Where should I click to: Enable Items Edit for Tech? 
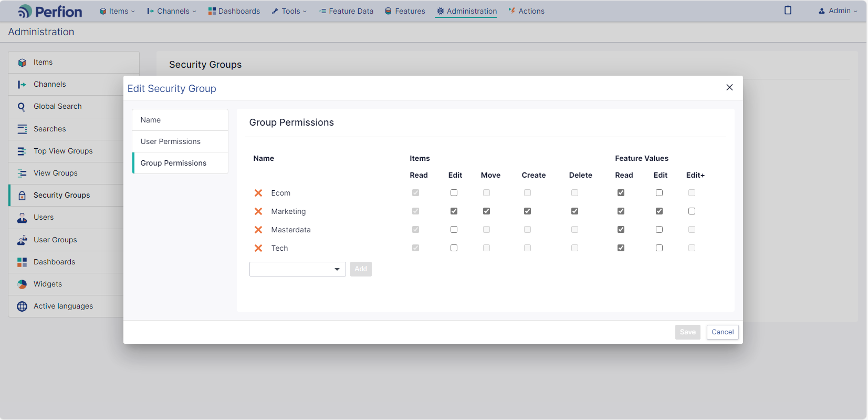[454, 248]
